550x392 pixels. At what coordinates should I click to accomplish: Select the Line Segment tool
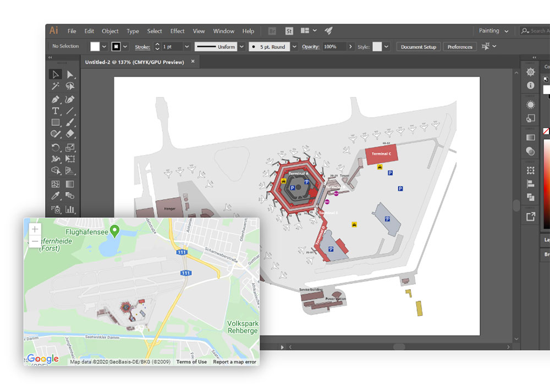pyautogui.click(x=70, y=111)
